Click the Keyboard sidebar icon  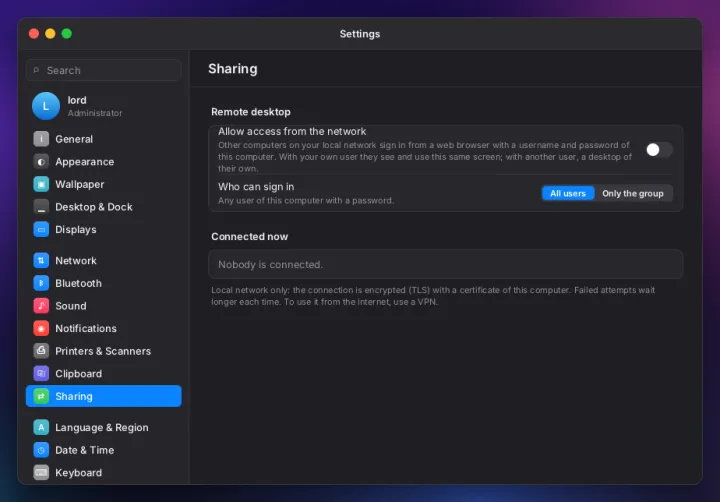click(x=41, y=472)
